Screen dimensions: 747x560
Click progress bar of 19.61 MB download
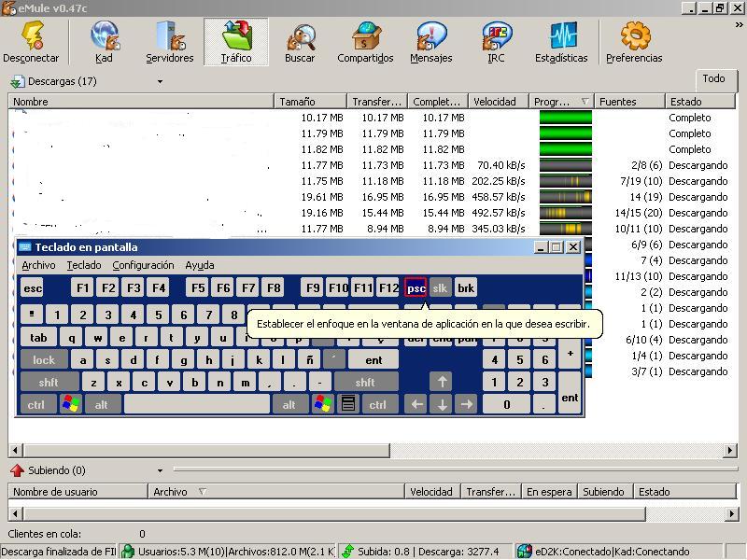[x=566, y=197]
